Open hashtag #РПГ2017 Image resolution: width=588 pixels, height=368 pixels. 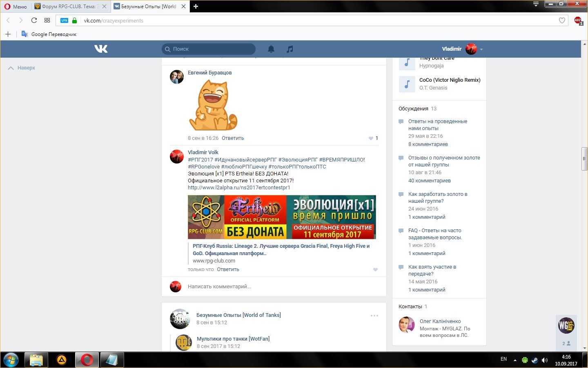pyautogui.click(x=200, y=160)
